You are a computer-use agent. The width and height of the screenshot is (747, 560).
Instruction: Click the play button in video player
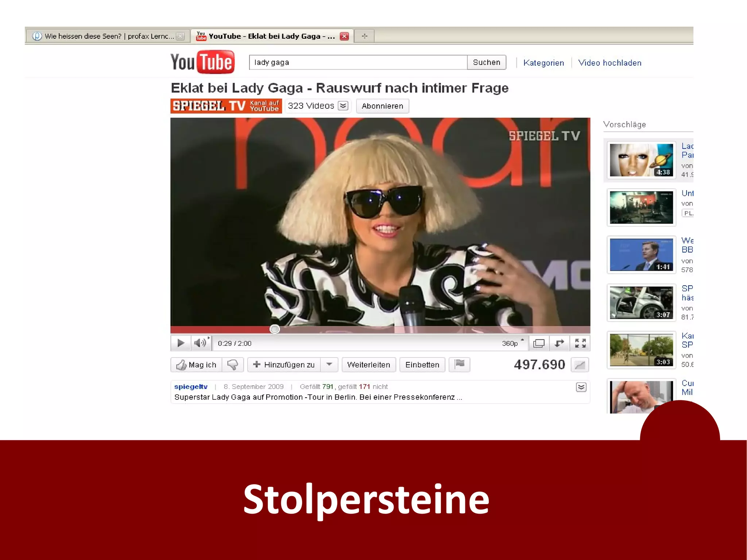pos(180,343)
